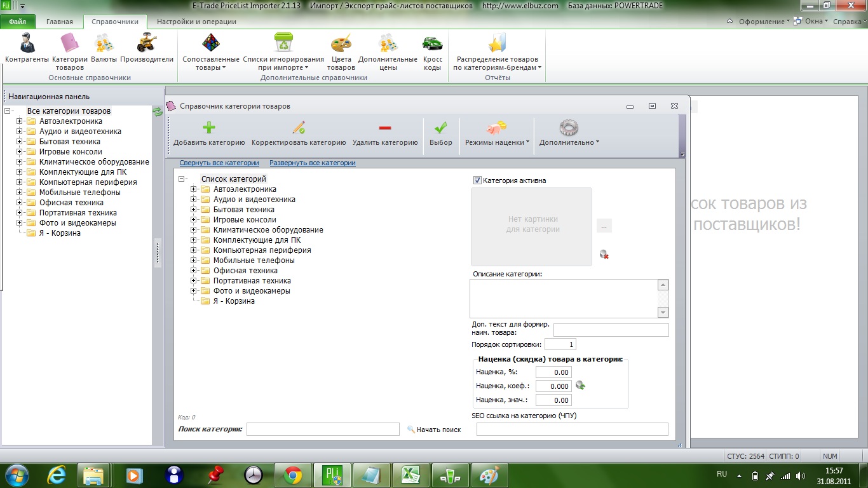
Task: Open Excel from the taskbar
Action: tap(410, 475)
